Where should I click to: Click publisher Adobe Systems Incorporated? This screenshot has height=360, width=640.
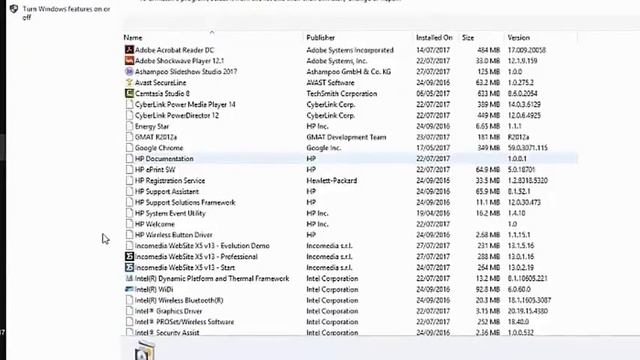[x=350, y=50]
